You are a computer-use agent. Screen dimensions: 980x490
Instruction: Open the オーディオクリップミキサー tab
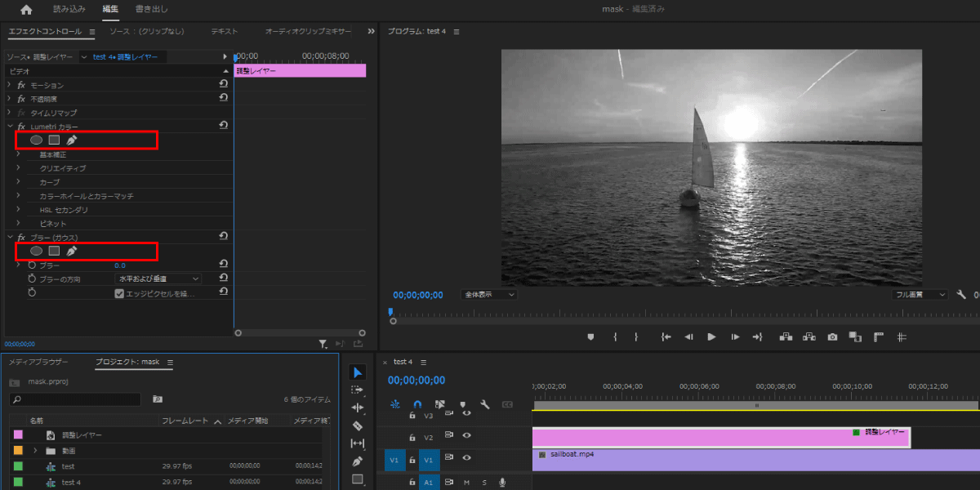(x=308, y=32)
